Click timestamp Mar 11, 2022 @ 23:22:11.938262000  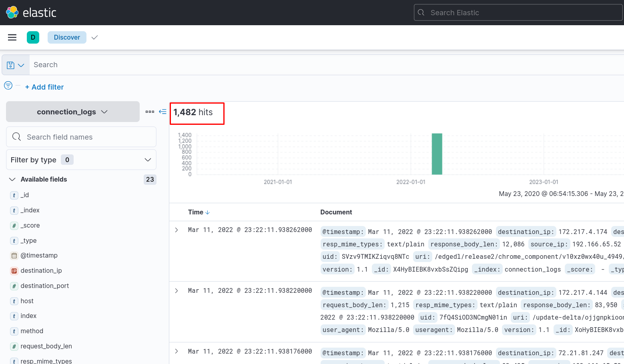(250, 230)
